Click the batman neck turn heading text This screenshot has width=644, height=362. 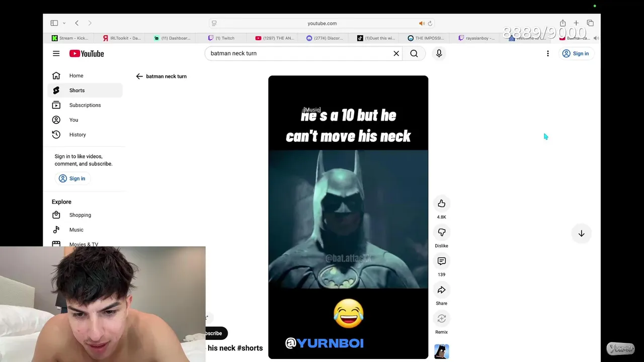tap(166, 76)
